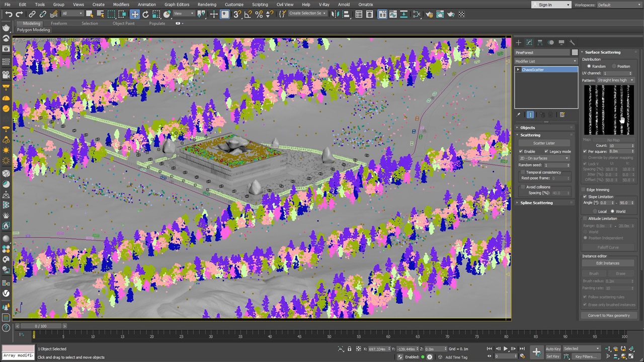Select the Move tool
Viewport: 644px width, 362px height.
(x=134, y=14)
